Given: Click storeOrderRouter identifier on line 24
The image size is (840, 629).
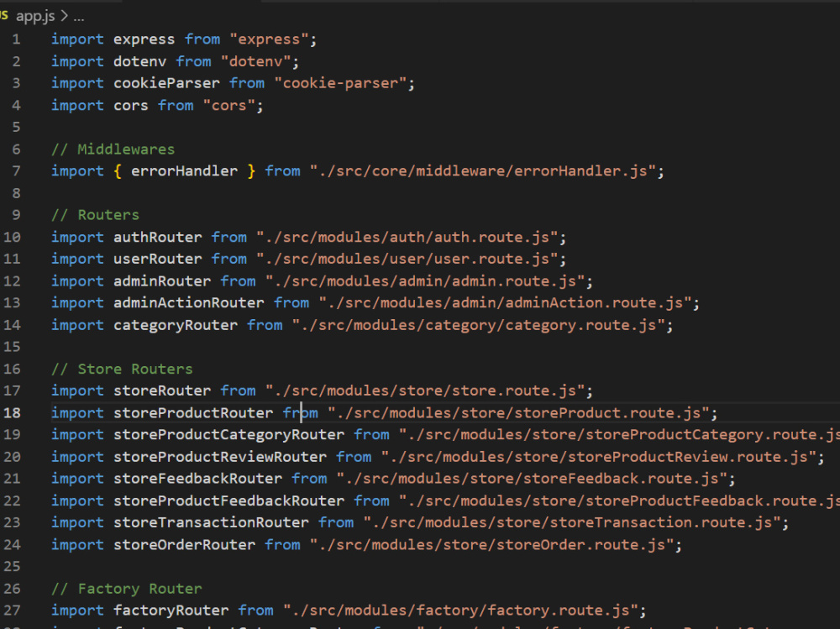Looking at the screenshot, I should click(184, 544).
